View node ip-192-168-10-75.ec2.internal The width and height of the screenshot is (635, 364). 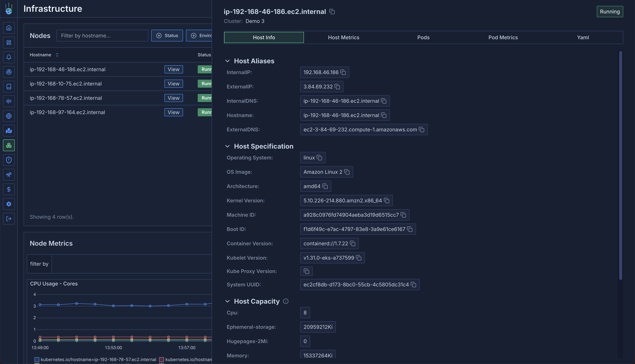173,84
